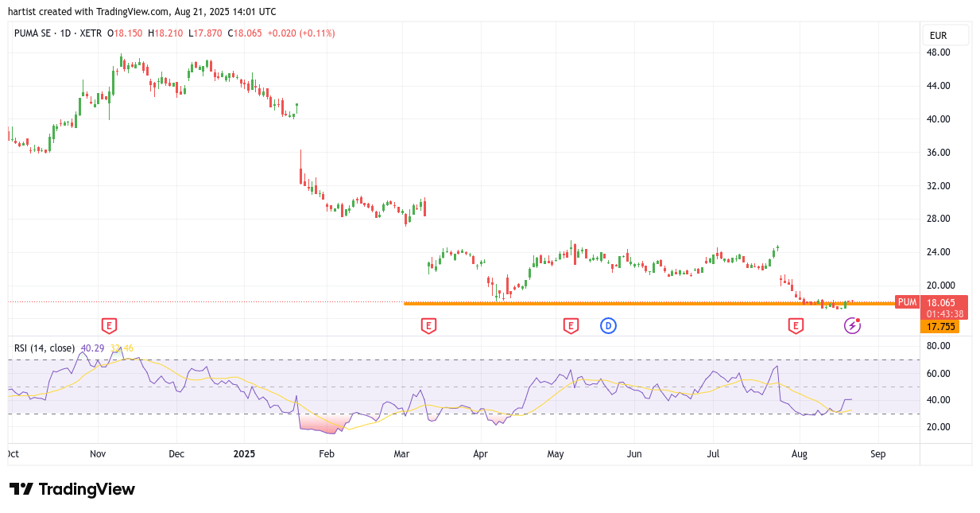
Task: Click the 44.00 price axis label
Action: tap(939, 86)
